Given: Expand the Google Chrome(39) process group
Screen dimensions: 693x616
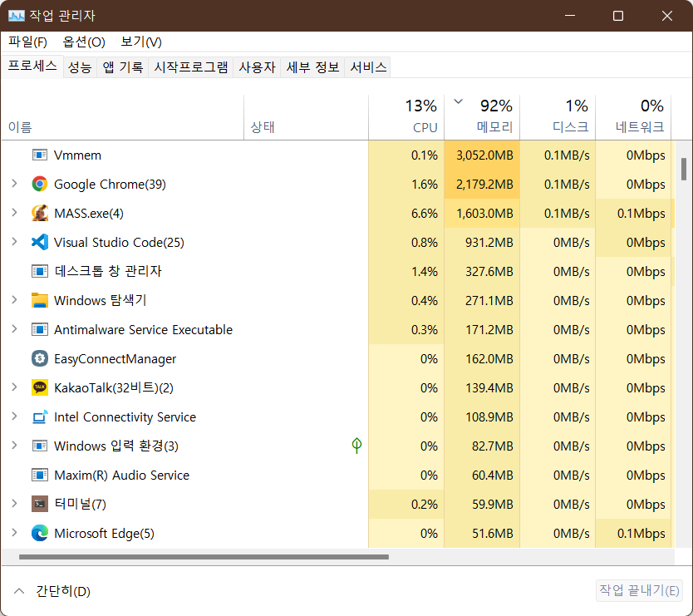Looking at the screenshot, I should click(x=15, y=184).
